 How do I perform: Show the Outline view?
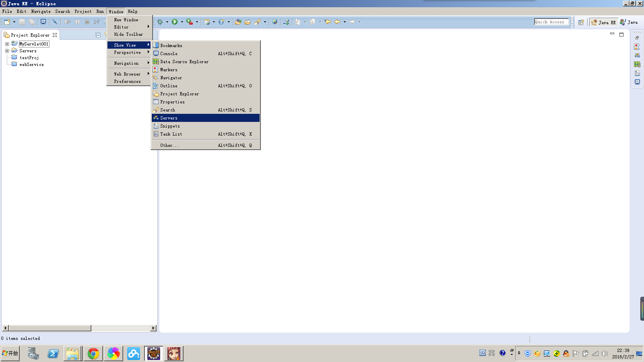206,86
